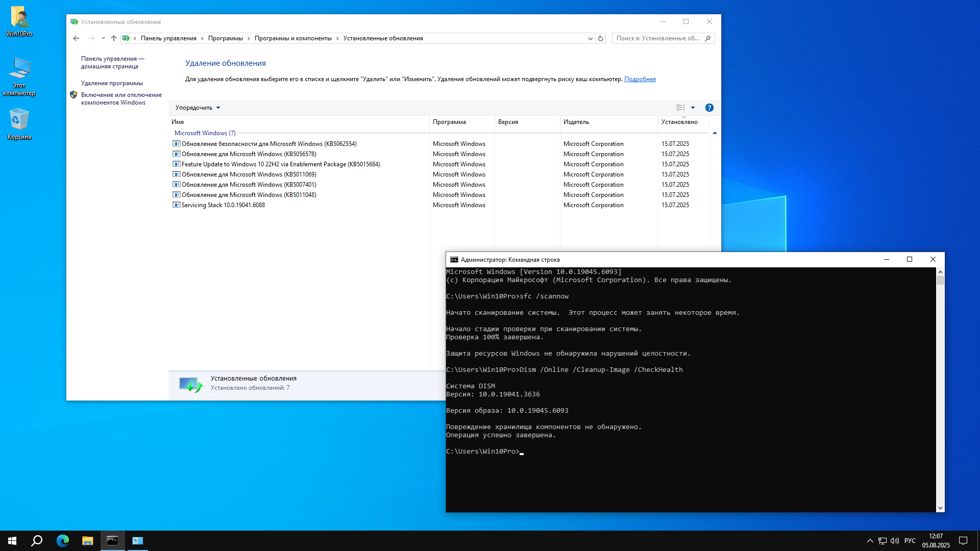
Task: Select update KB5011069 row
Action: (x=439, y=174)
